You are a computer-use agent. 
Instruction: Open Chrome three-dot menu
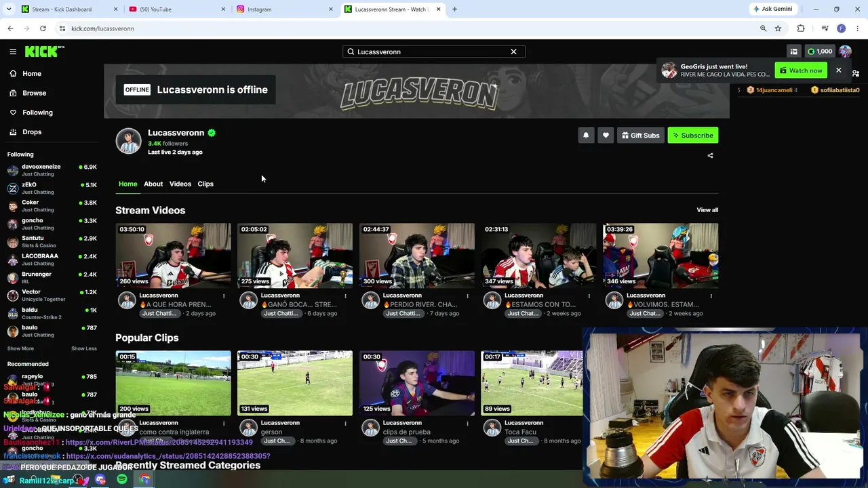(x=858, y=28)
